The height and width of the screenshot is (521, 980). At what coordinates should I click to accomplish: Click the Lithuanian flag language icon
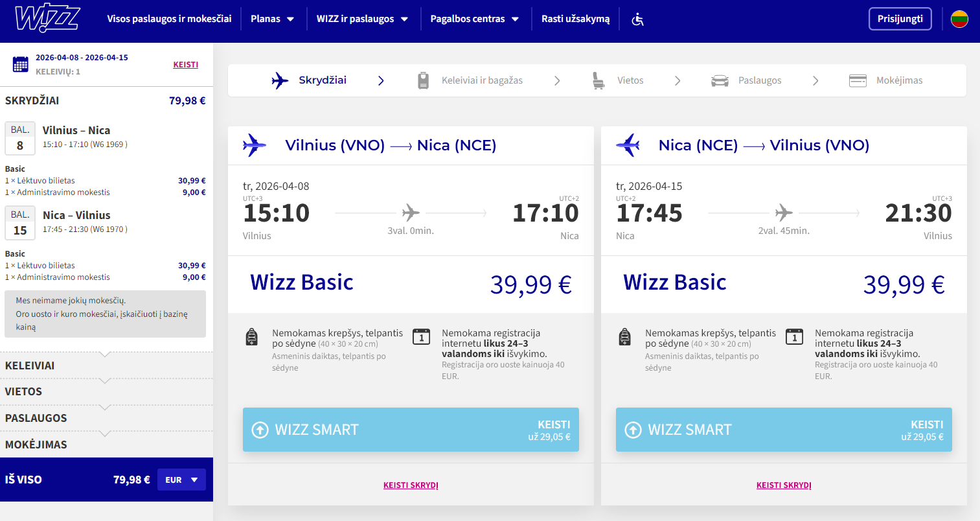tap(959, 19)
